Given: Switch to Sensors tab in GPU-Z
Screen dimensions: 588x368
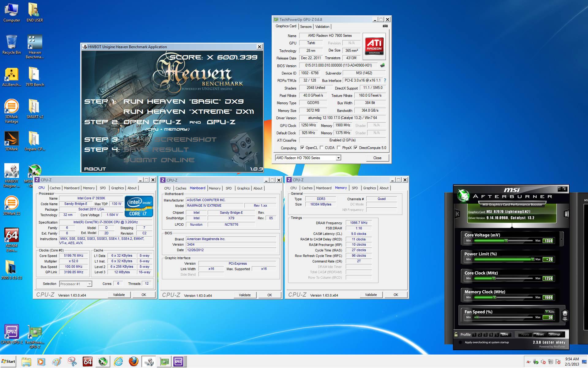Looking at the screenshot, I should tap(306, 27).
